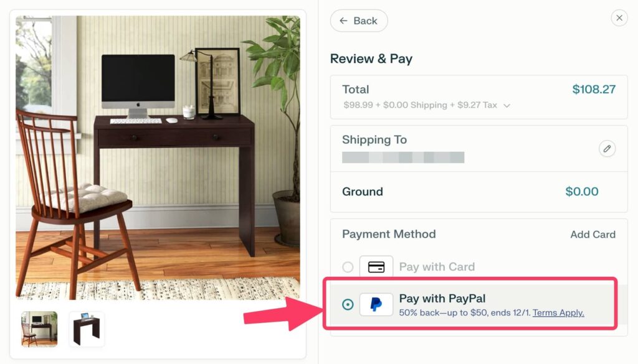
Task: Click the Pay with Card label
Action: point(437,267)
